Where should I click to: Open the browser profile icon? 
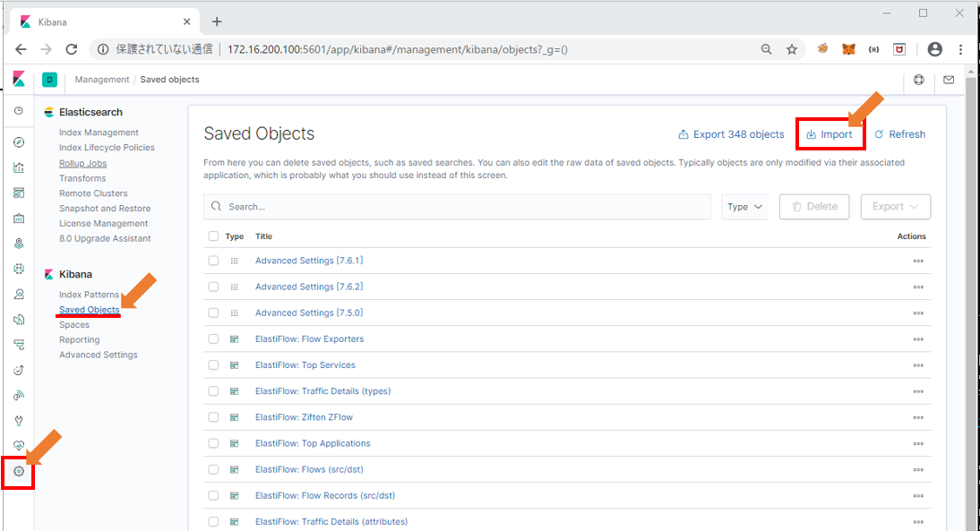935,49
